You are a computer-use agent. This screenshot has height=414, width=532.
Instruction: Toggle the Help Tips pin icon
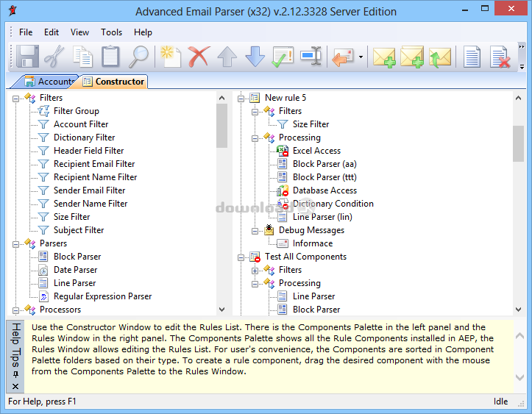pos(15,374)
